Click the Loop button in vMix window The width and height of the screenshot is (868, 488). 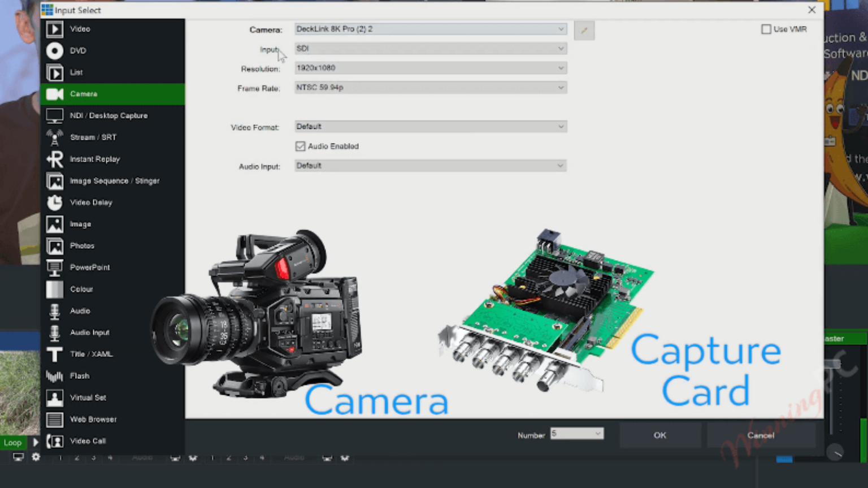tap(13, 443)
